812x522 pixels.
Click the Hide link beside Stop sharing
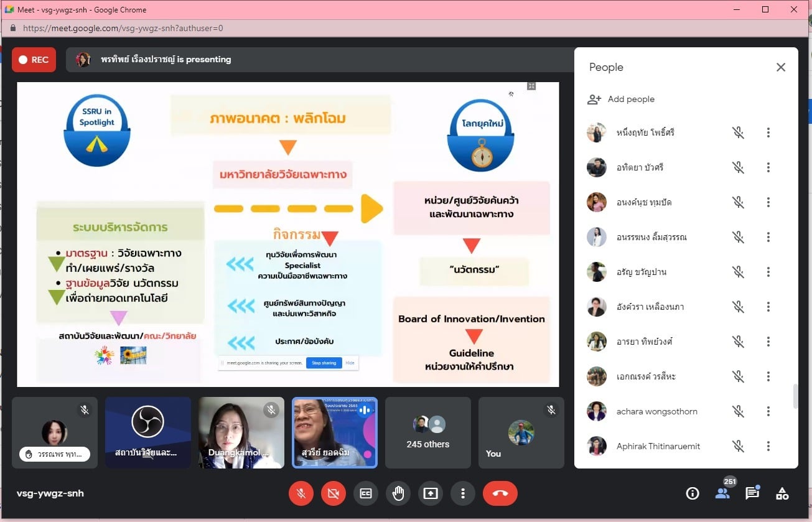click(x=350, y=363)
